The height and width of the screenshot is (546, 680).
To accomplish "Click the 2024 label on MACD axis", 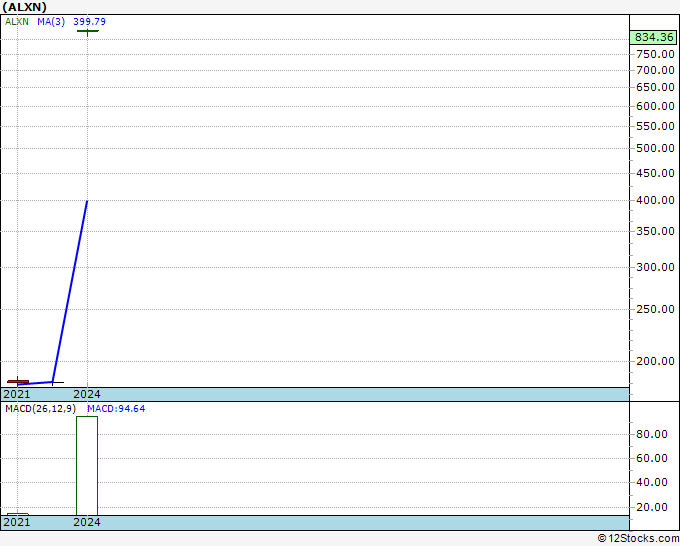I will 87,522.
